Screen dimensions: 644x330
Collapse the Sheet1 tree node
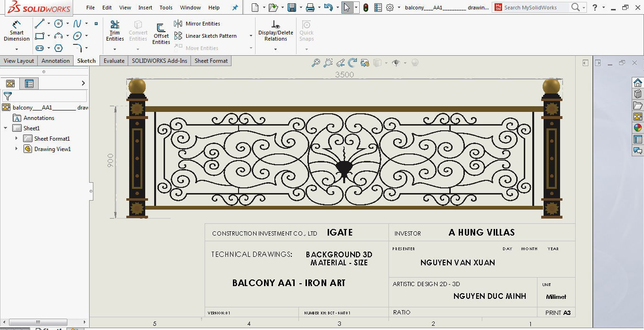click(x=6, y=128)
